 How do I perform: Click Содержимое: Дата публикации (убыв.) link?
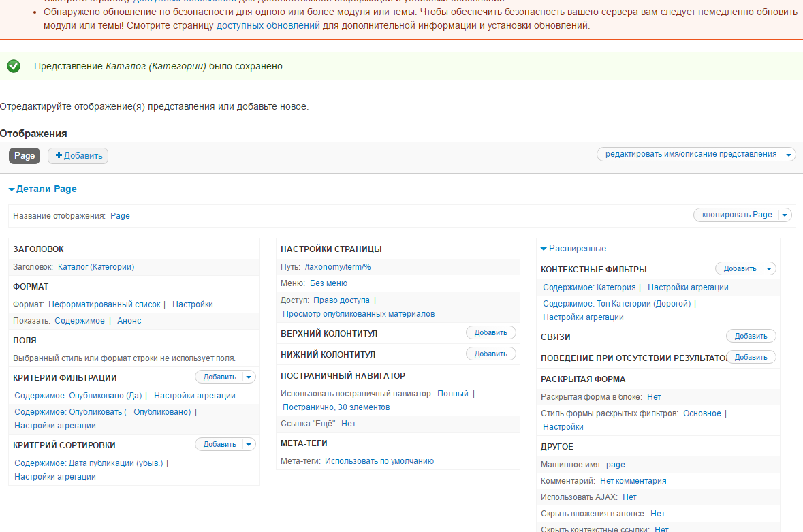click(x=89, y=463)
